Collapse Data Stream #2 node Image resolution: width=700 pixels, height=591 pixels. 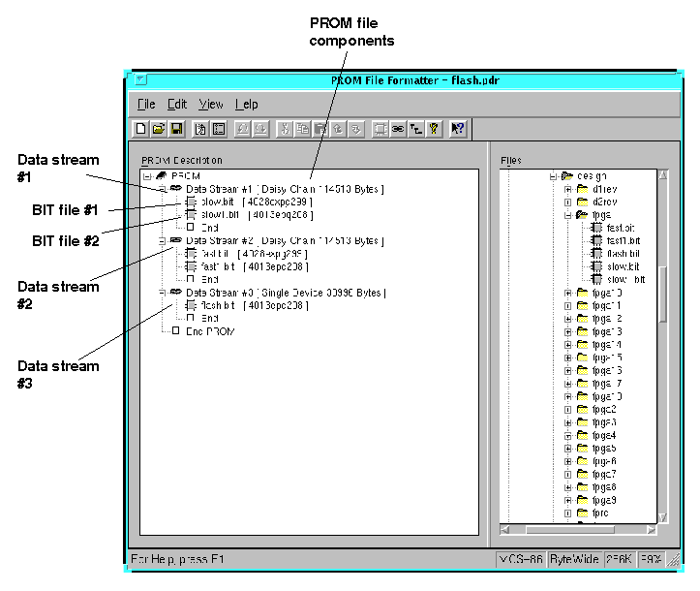coord(163,241)
